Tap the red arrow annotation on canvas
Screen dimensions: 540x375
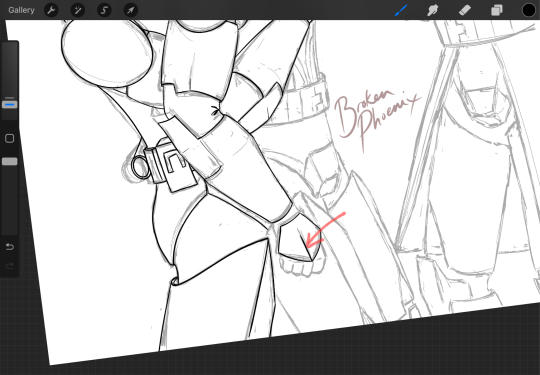click(324, 230)
